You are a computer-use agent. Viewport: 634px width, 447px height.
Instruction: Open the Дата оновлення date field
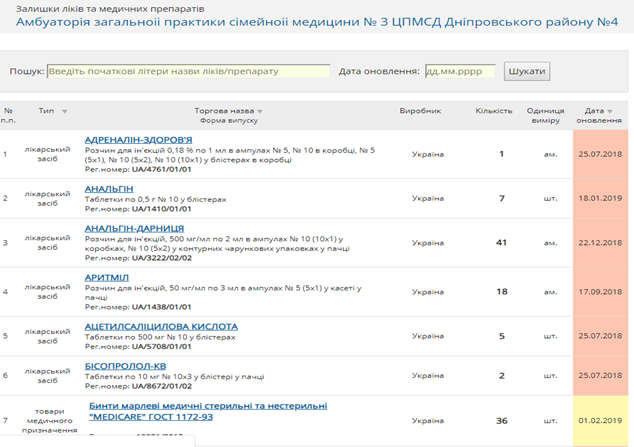point(460,72)
